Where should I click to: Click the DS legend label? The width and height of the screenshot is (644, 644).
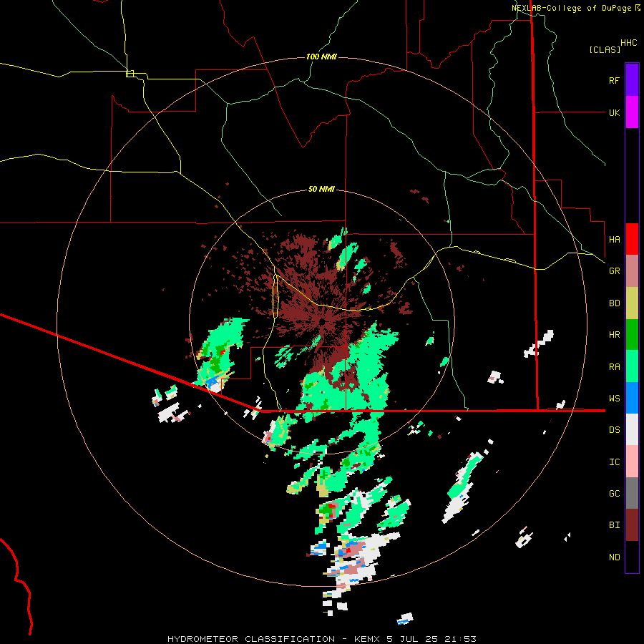click(x=614, y=430)
